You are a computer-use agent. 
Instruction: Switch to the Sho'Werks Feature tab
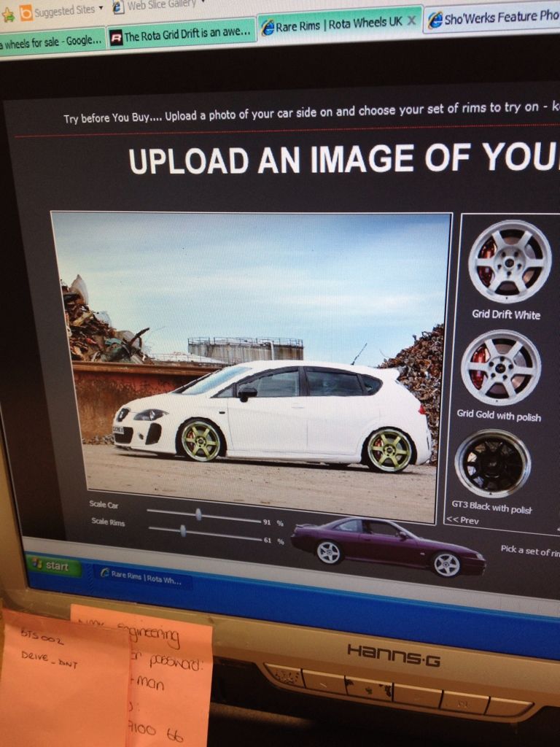click(x=493, y=18)
